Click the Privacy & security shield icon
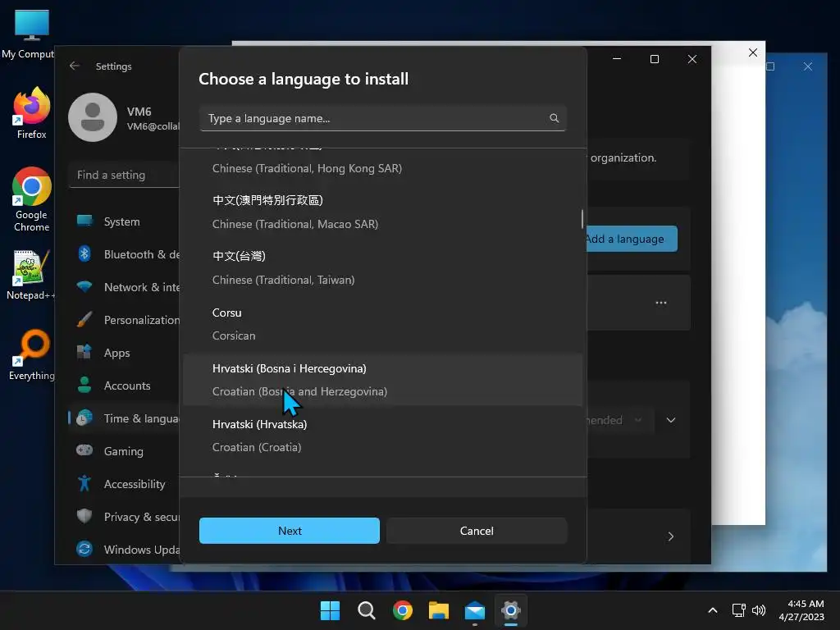The image size is (840, 630). [x=84, y=516]
